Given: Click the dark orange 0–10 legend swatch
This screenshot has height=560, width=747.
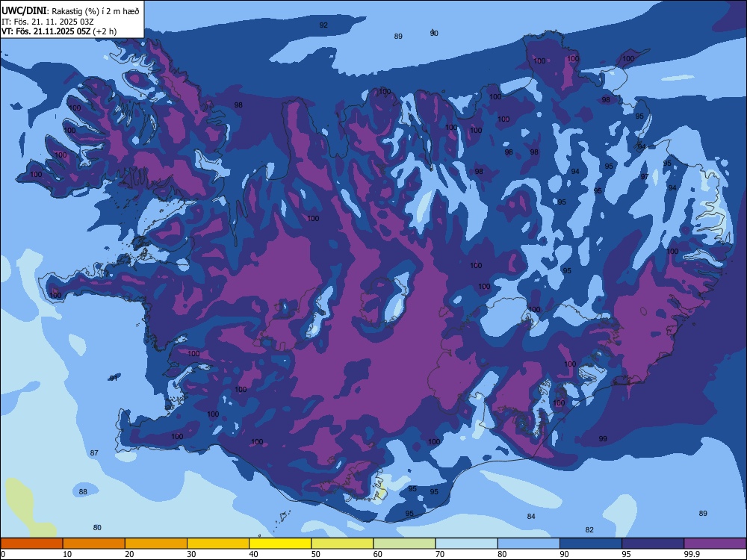Looking at the screenshot, I should pos(31,544).
